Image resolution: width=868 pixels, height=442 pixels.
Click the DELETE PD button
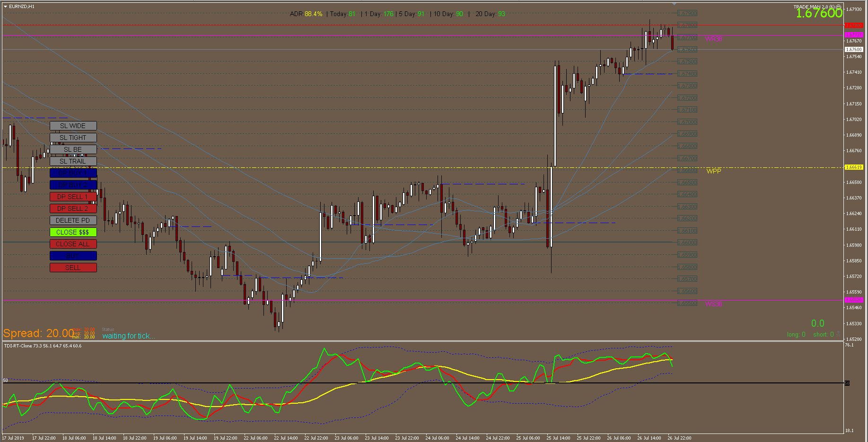tap(73, 220)
